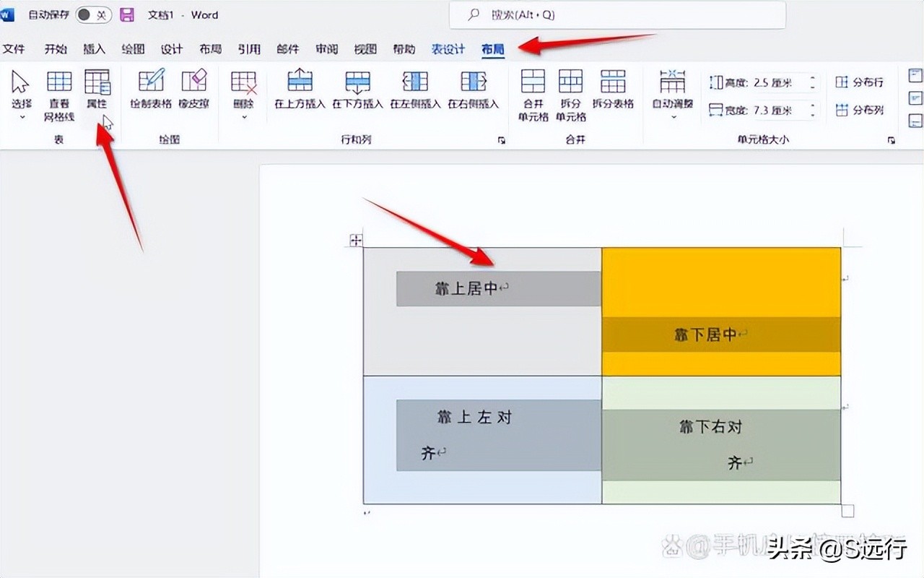Click the Word app icon in title bar
The height and width of the screenshot is (578, 924).
click(x=8, y=14)
